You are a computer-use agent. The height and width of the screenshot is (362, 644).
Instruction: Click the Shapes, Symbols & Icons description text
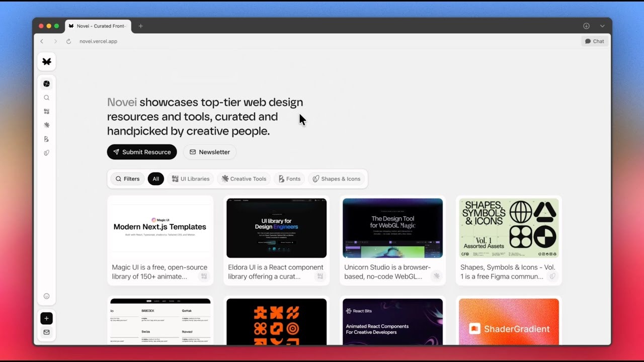[508, 272]
